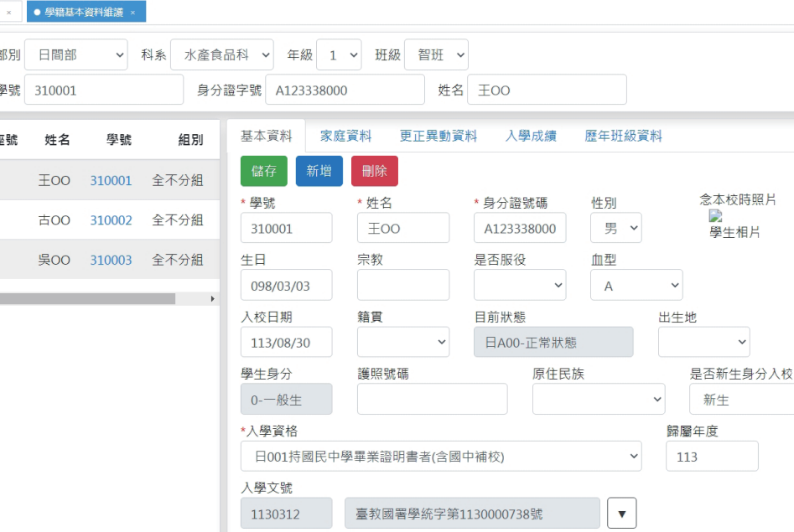
Task: Click the form 學號 field with 310001
Action: click(287, 228)
